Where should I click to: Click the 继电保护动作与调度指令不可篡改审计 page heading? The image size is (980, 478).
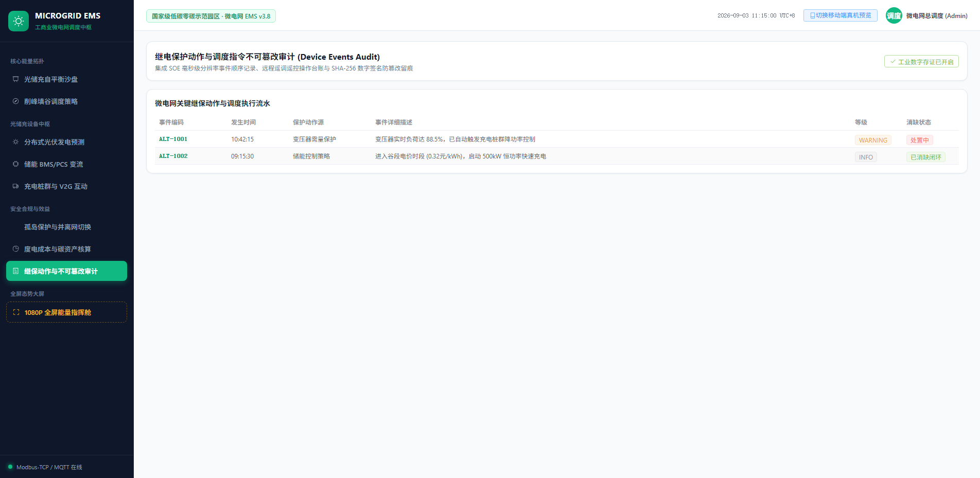(267, 57)
